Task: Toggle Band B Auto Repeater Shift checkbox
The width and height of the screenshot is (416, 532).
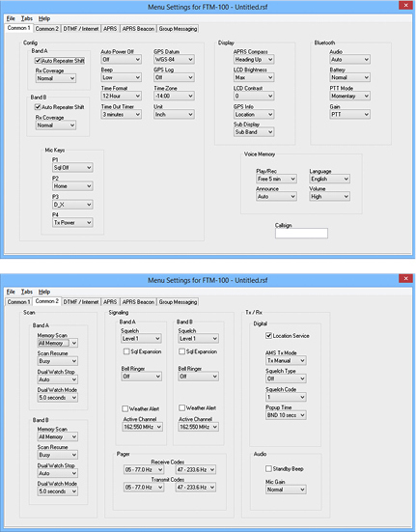Action: 38,107
